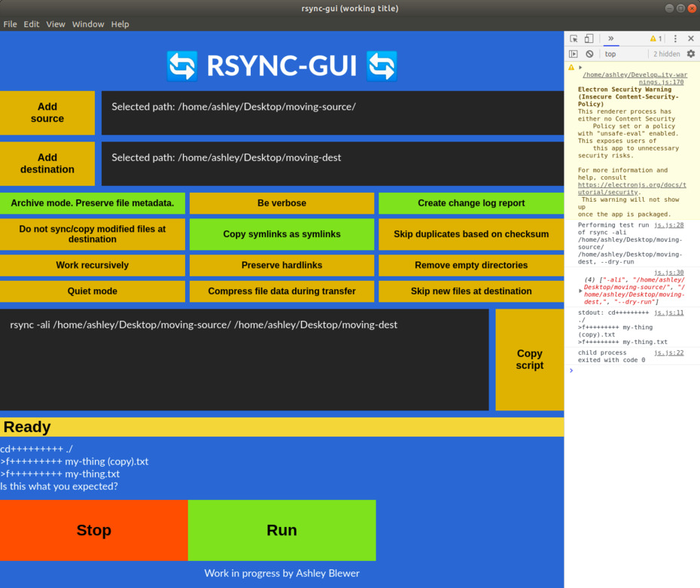
Task: Click the warning count badge in DevTools
Action: [x=656, y=39]
